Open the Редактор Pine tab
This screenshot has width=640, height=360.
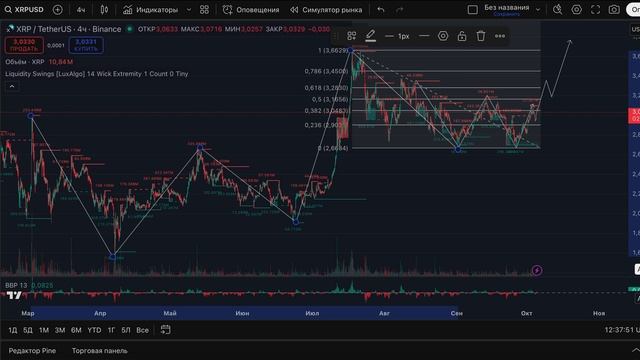32,351
